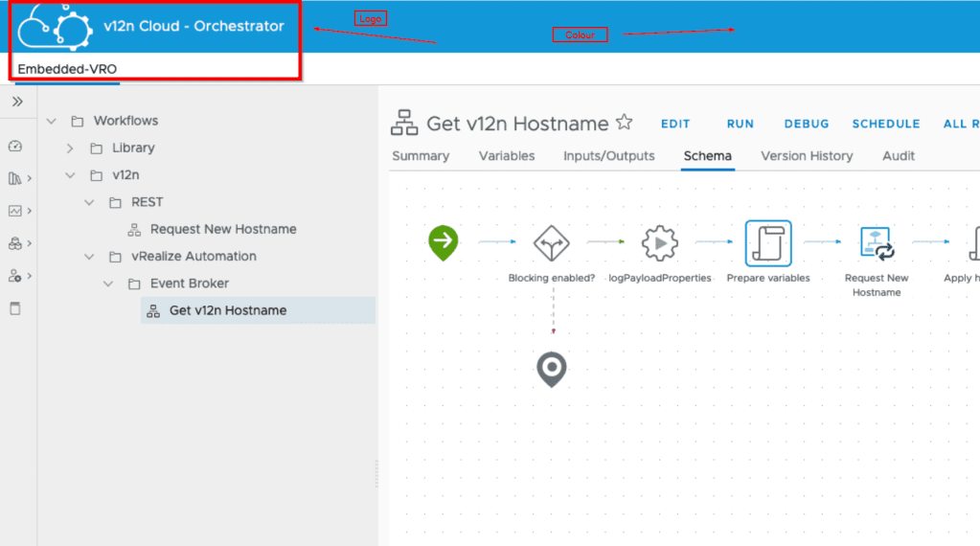The height and width of the screenshot is (546, 980).
Task: Open the dashboard gauge icon in sidebar
Action: 14,147
